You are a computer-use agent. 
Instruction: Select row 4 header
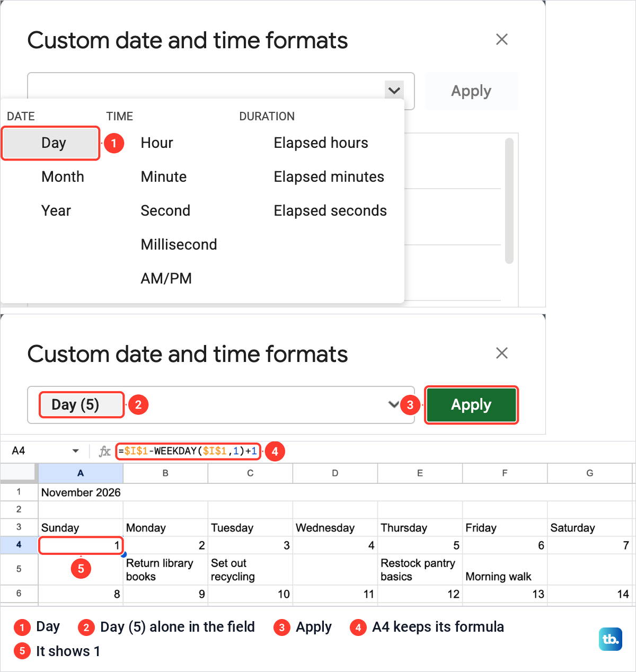[19, 545]
